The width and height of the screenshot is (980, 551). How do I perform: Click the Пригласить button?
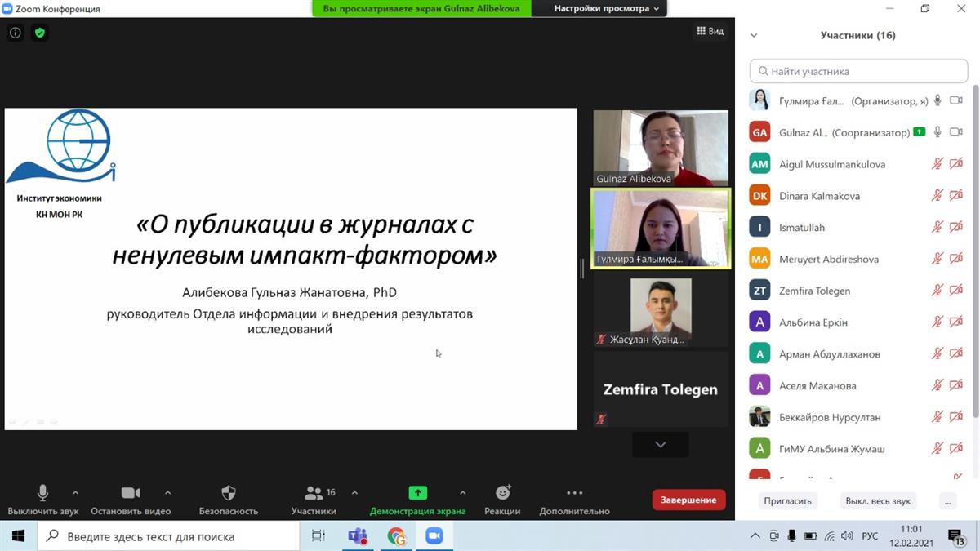[x=787, y=500]
